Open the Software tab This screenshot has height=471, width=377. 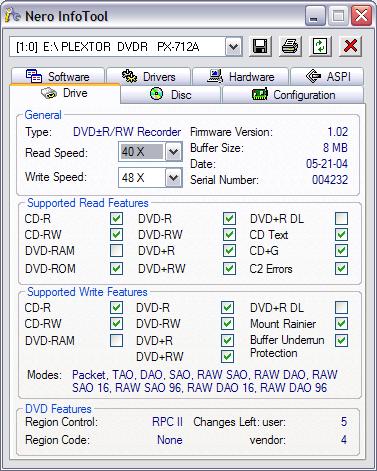[x=58, y=76]
